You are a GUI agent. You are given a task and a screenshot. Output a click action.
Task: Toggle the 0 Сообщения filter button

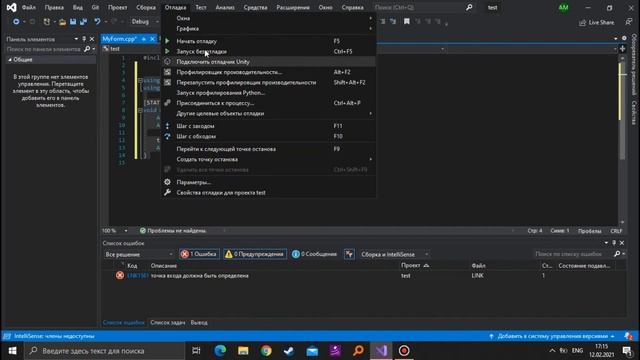pyautogui.click(x=314, y=254)
